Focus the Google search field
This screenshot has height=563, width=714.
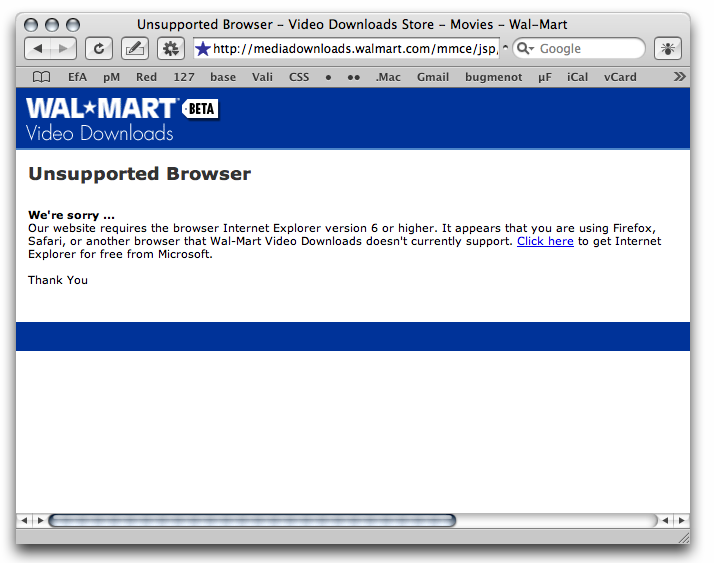[579, 48]
